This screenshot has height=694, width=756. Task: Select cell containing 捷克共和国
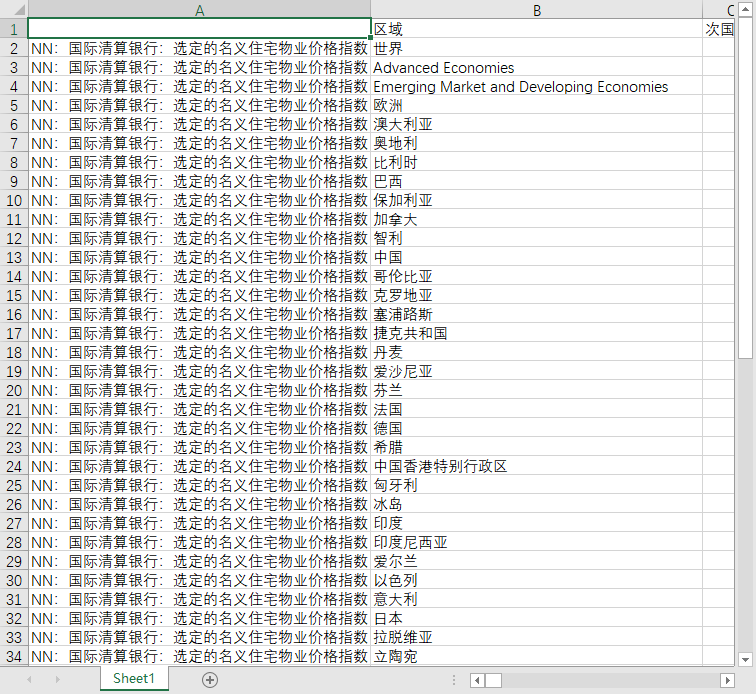pyautogui.click(x=537, y=333)
